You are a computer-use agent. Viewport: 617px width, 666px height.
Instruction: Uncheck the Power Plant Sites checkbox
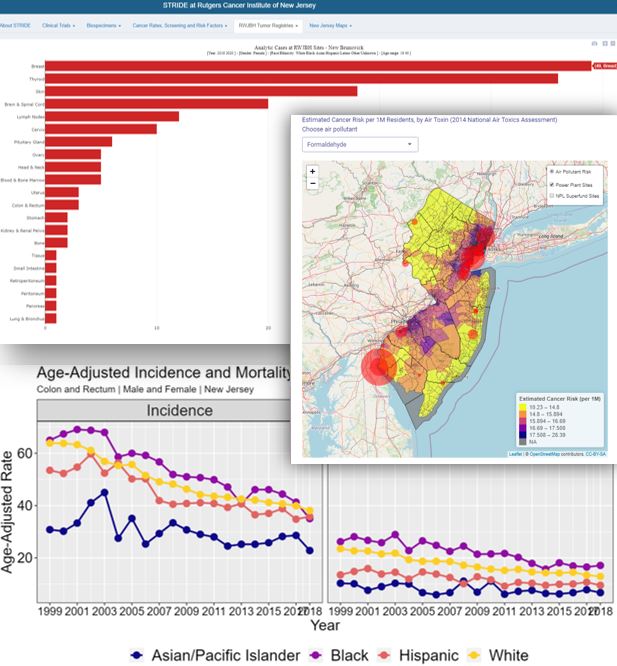tap(552, 185)
